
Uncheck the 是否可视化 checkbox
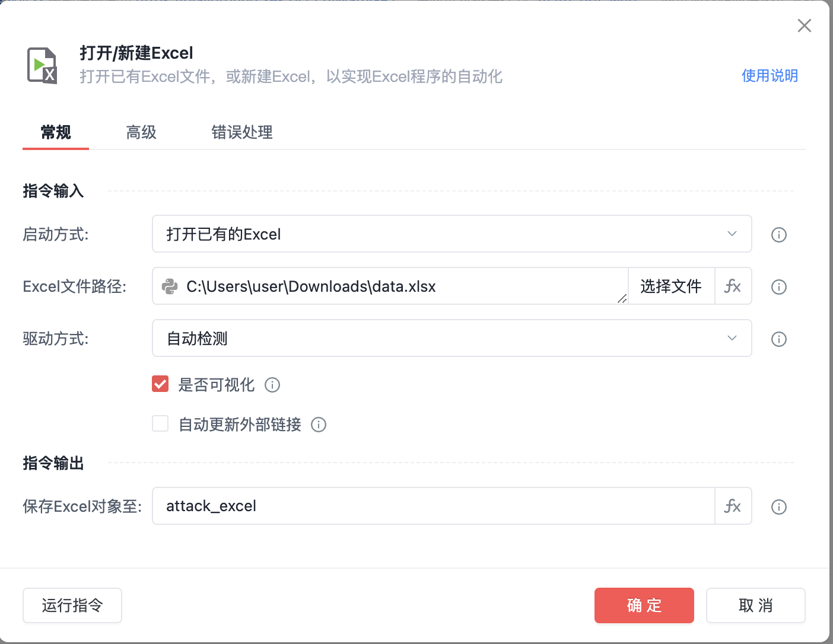160,384
